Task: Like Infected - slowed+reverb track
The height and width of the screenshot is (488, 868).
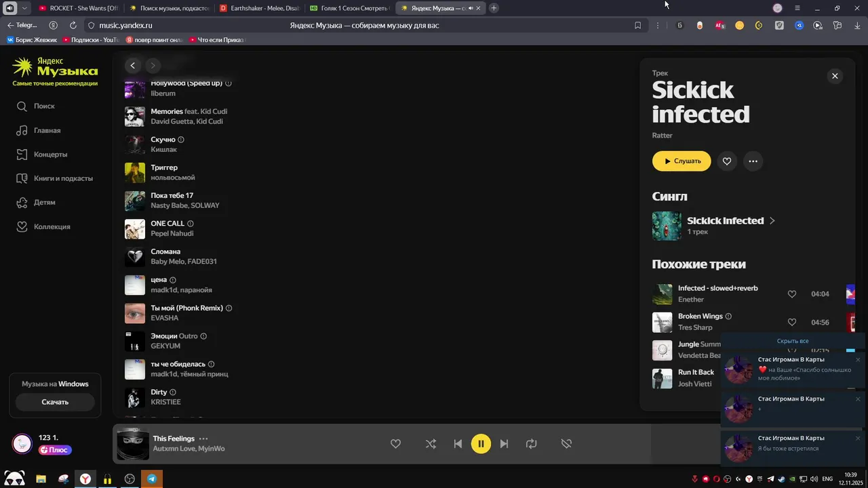Action: [791, 294]
